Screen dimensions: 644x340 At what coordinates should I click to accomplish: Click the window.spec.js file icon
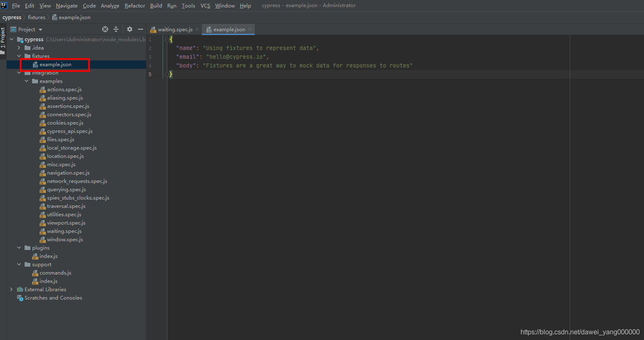[43, 240]
